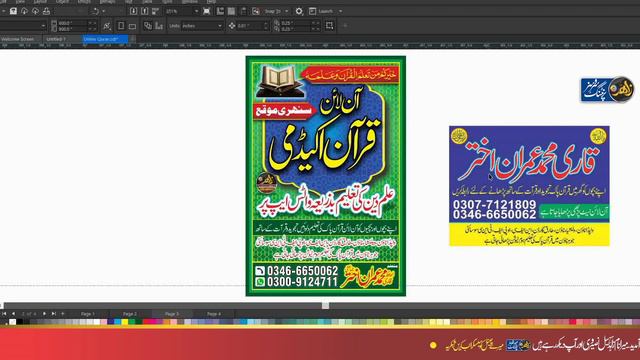Select the green Quran Academy poster

(x=326, y=176)
